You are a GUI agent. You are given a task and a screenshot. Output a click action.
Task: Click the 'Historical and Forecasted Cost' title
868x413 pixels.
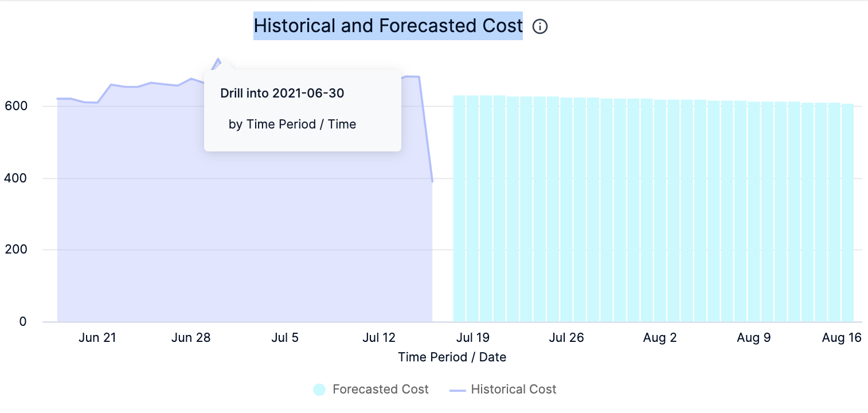tap(388, 26)
